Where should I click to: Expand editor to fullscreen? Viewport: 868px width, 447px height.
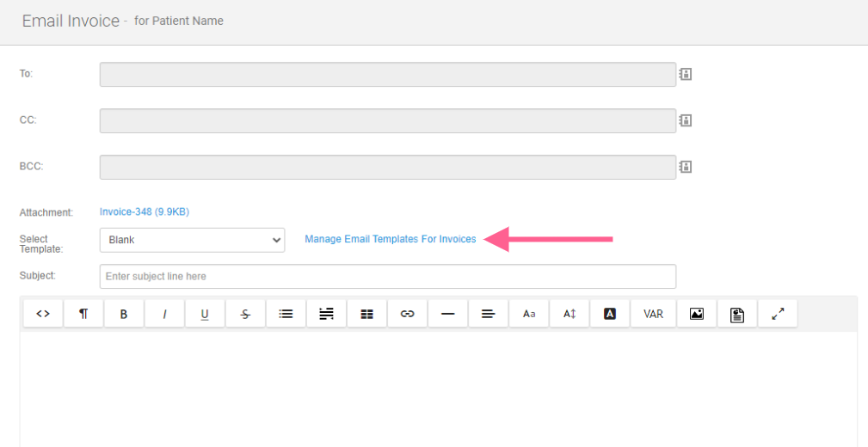pyautogui.click(x=778, y=314)
